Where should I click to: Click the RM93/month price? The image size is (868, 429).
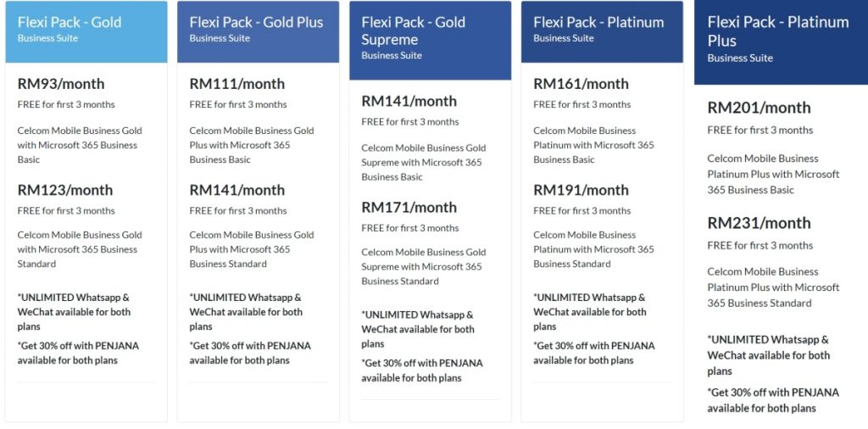(61, 84)
